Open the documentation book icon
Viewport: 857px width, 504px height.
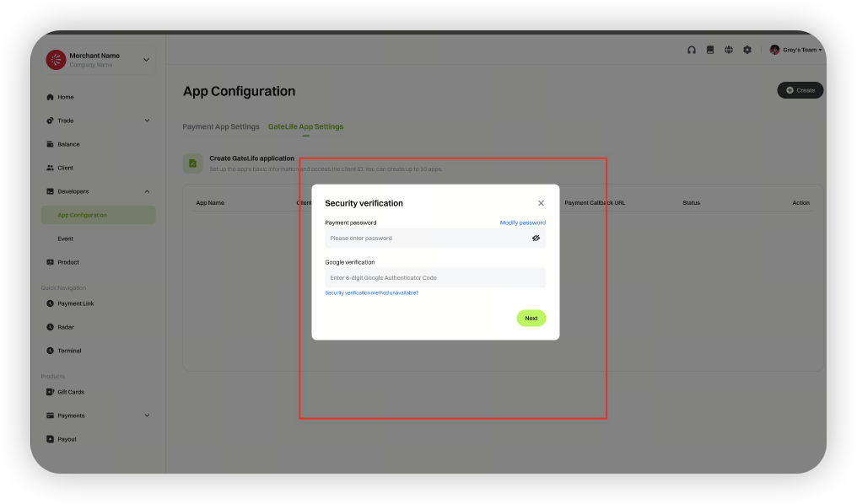point(710,50)
